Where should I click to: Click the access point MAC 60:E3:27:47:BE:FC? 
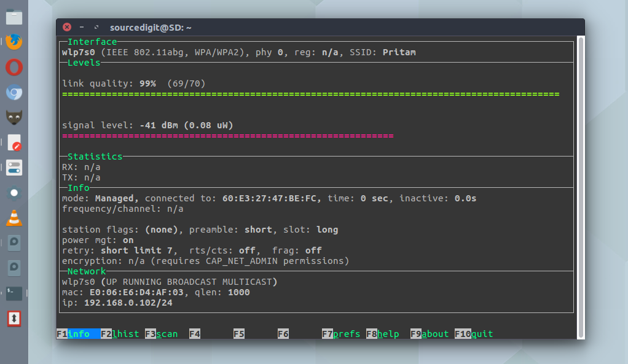pos(269,198)
